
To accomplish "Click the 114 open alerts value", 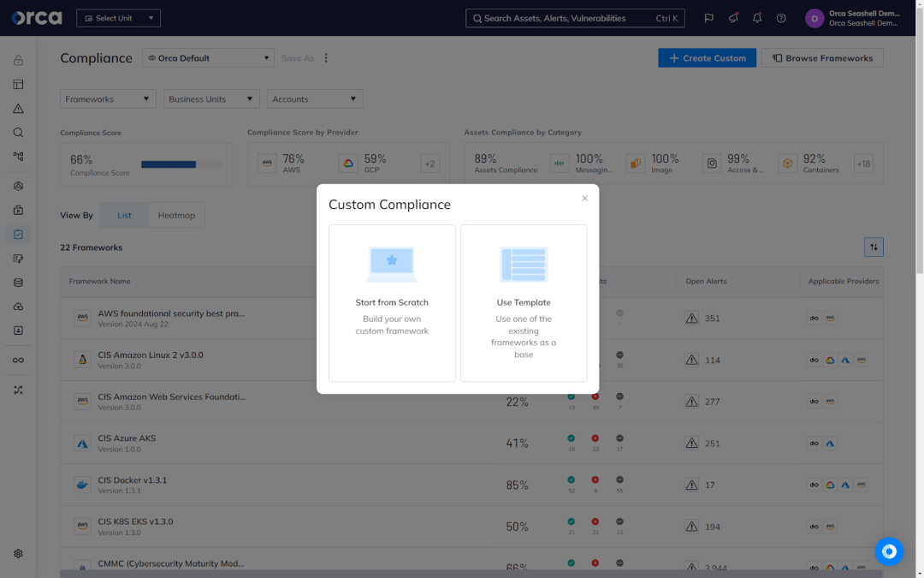I will (x=713, y=360).
